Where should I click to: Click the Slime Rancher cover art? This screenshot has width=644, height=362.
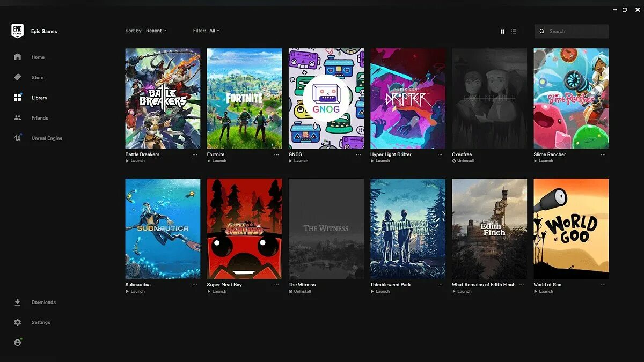571,99
